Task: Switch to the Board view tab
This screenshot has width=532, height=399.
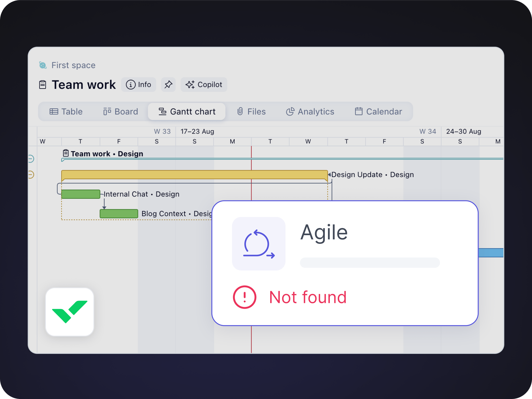Action: pos(121,112)
